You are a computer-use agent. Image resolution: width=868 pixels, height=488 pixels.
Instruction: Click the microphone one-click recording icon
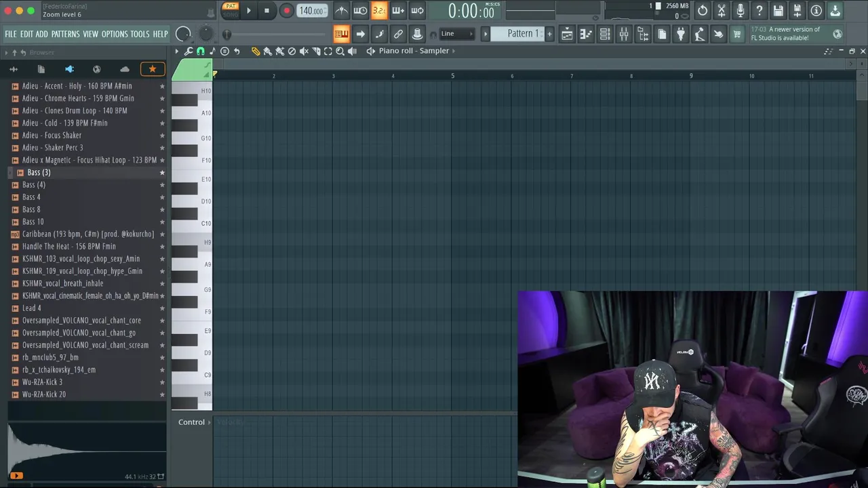pyautogui.click(x=741, y=10)
